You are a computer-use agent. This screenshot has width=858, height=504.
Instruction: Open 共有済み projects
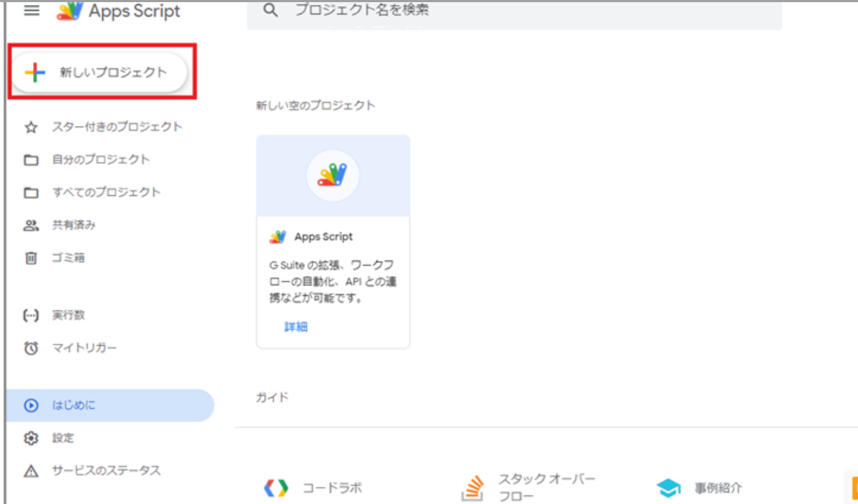[74, 225]
